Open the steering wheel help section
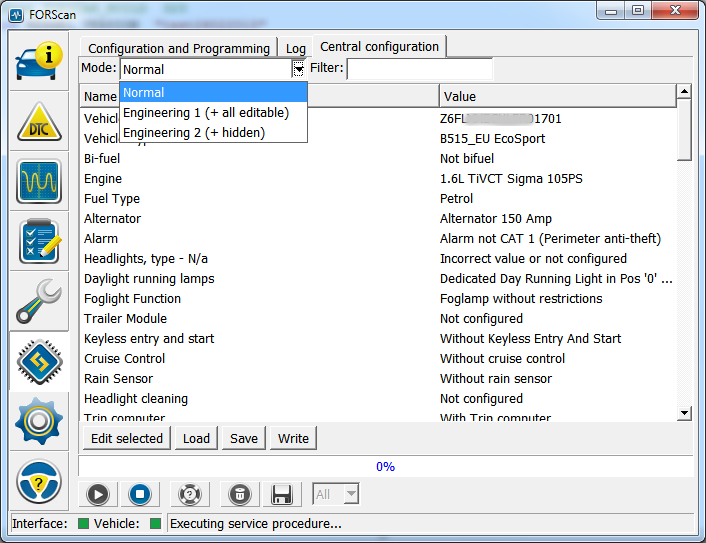 click(39, 482)
